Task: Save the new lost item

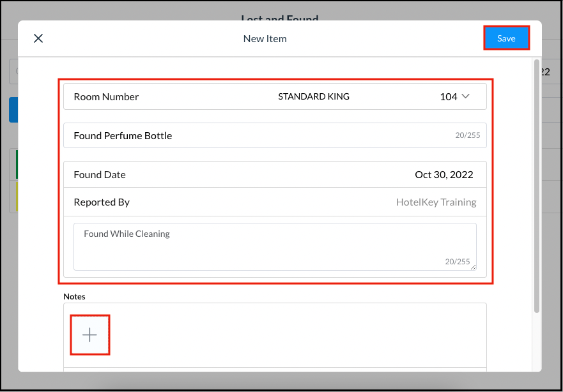Action: pos(506,38)
